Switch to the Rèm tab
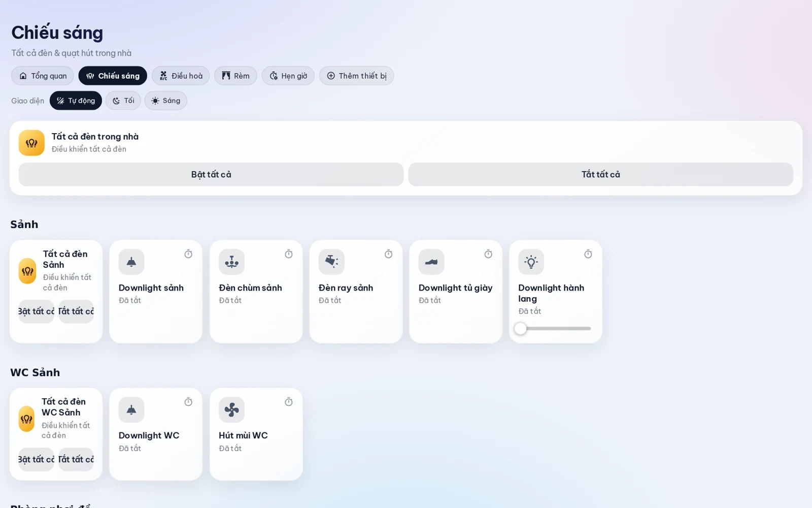 (x=235, y=76)
